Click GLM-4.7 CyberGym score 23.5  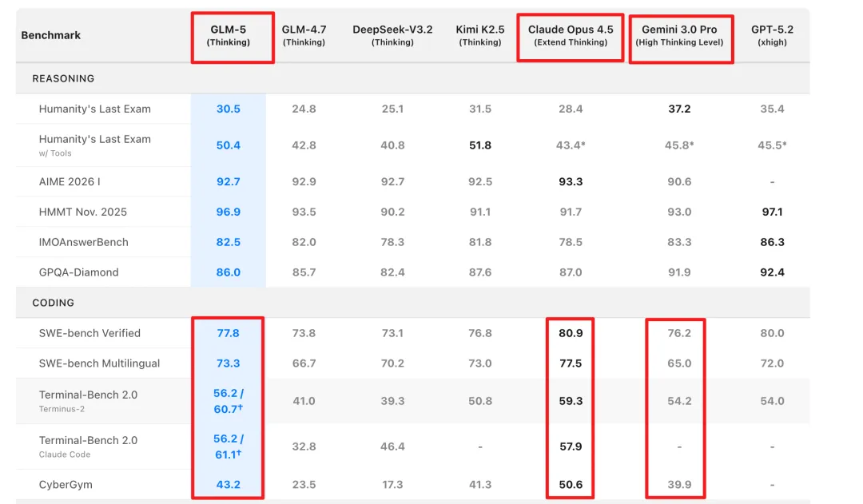304,485
